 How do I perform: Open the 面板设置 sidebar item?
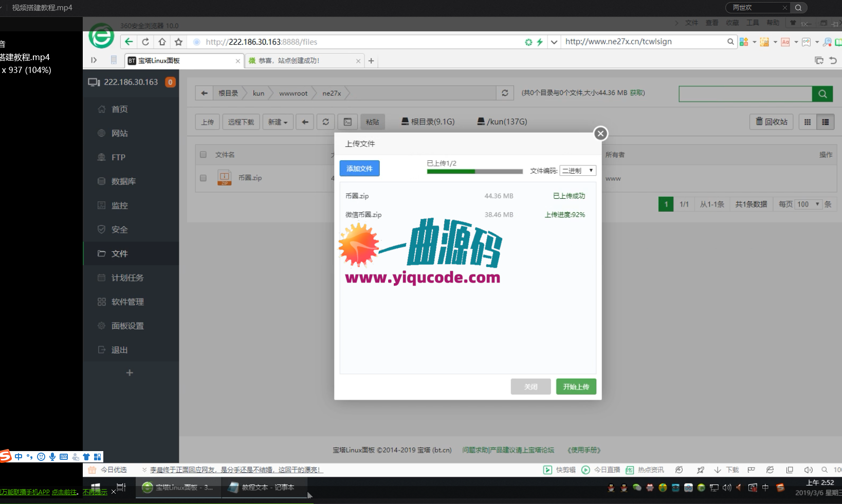131,326
